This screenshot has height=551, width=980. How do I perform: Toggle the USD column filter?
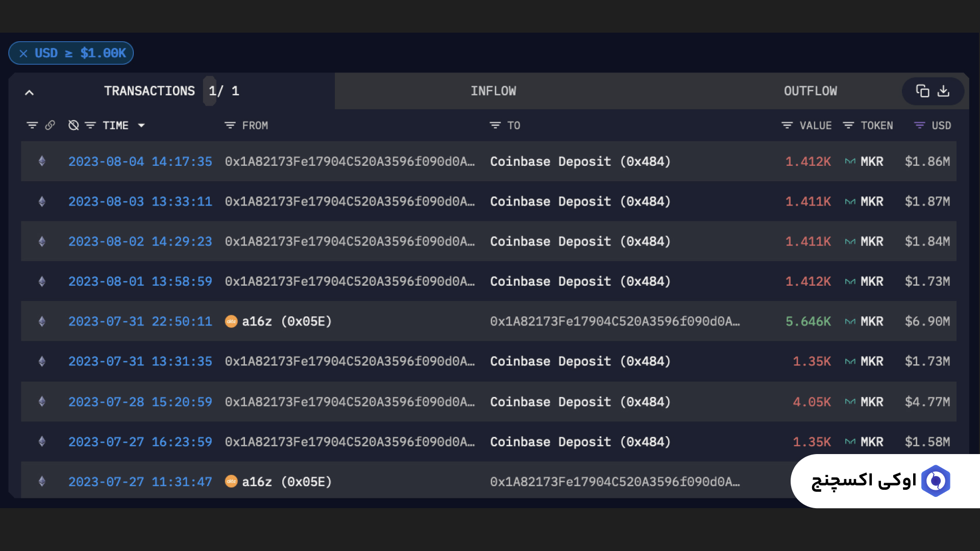tap(919, 126)
